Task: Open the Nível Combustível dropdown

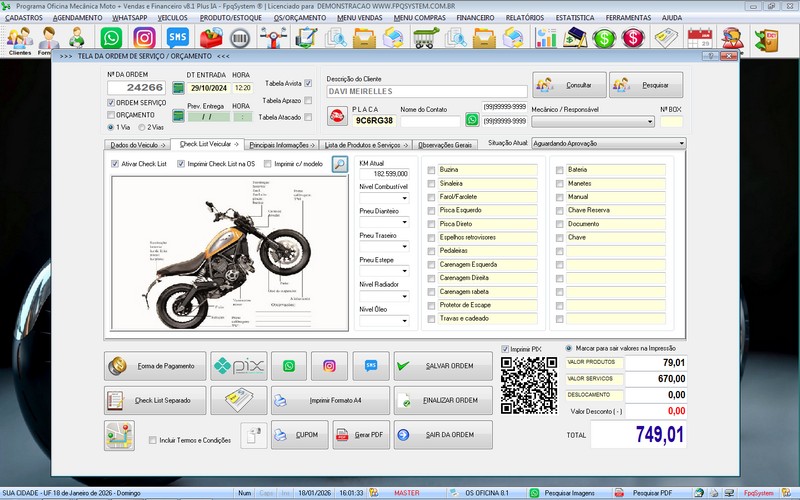Action: [x=404, y=198]
